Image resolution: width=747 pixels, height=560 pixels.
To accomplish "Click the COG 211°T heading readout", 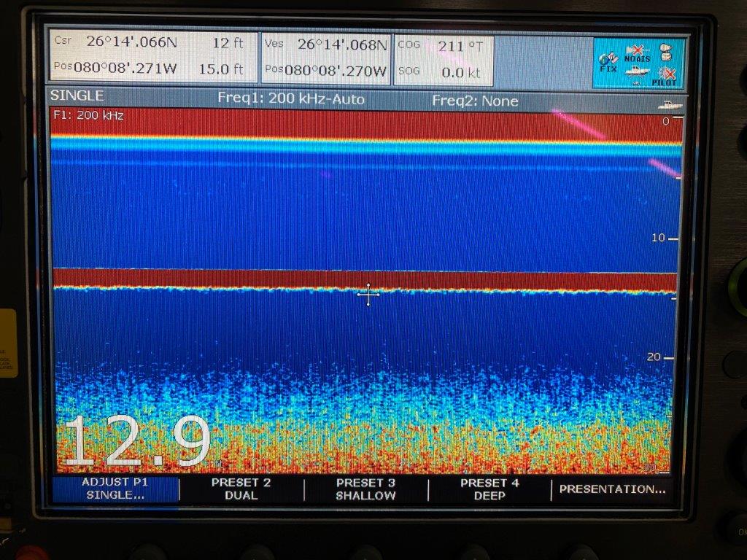I will 444,46.
